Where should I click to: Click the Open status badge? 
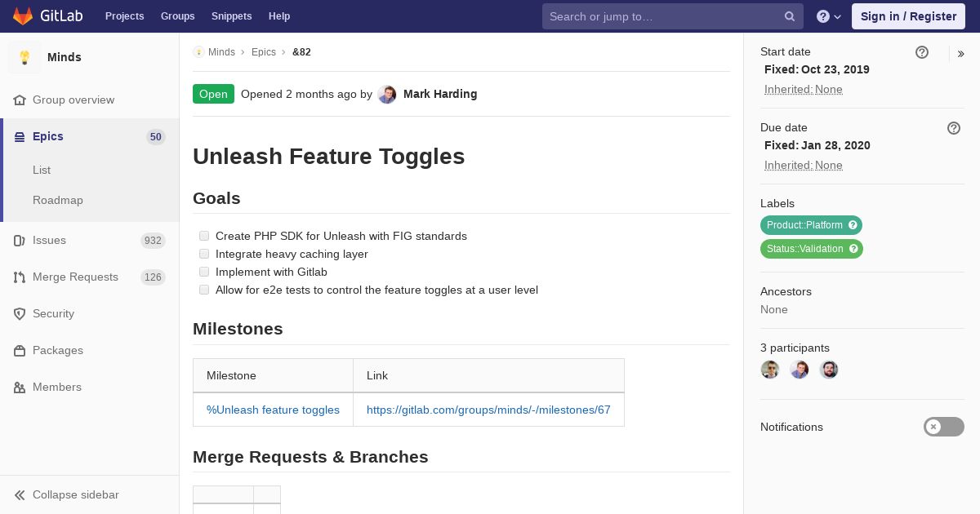213,94
